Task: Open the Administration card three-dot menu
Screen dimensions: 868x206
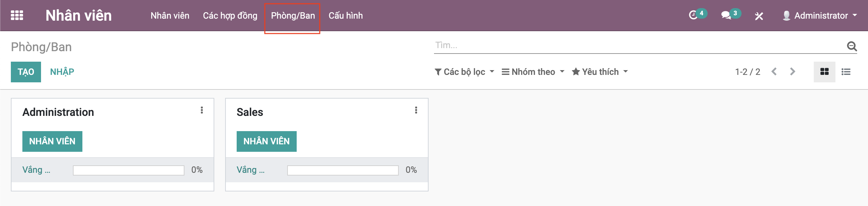Action: coord(202,110)
